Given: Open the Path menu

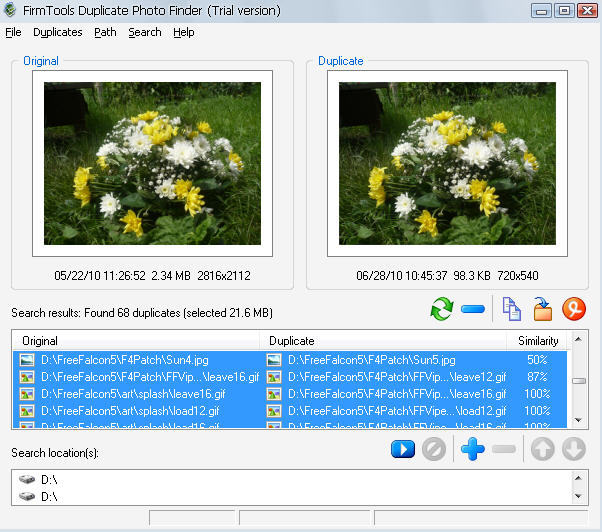Looking at the screenshot, I should (x=105, y=32).
